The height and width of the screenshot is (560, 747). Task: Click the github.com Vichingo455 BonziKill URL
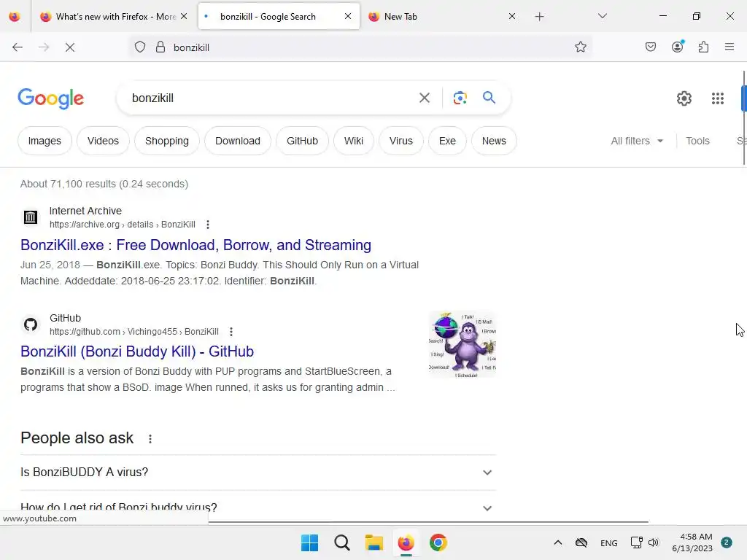point(134,332)
